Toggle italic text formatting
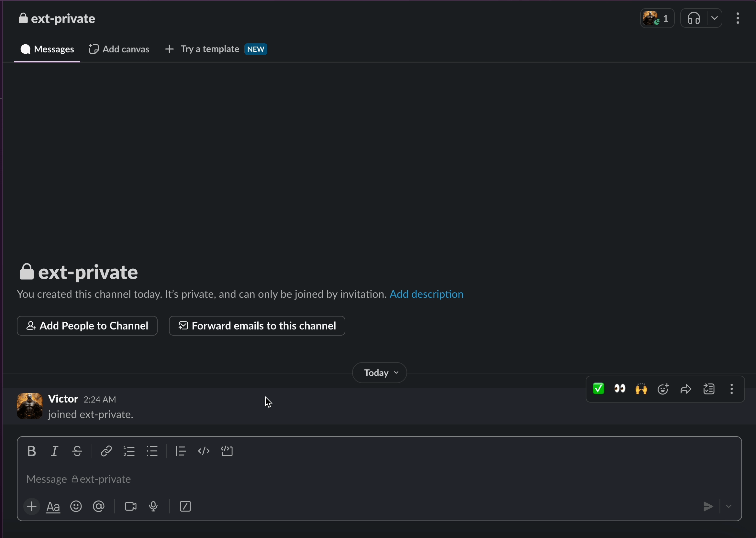Screen dimensions: 756x538 (x=54, y=451)
